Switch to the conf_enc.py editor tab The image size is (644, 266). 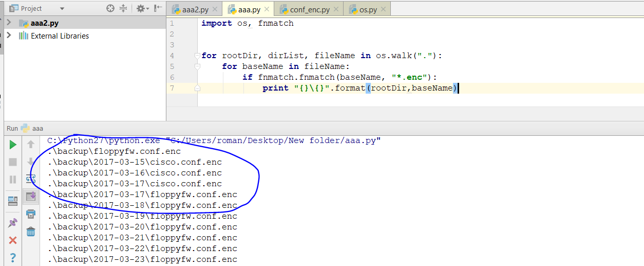(x=307, y=9)
